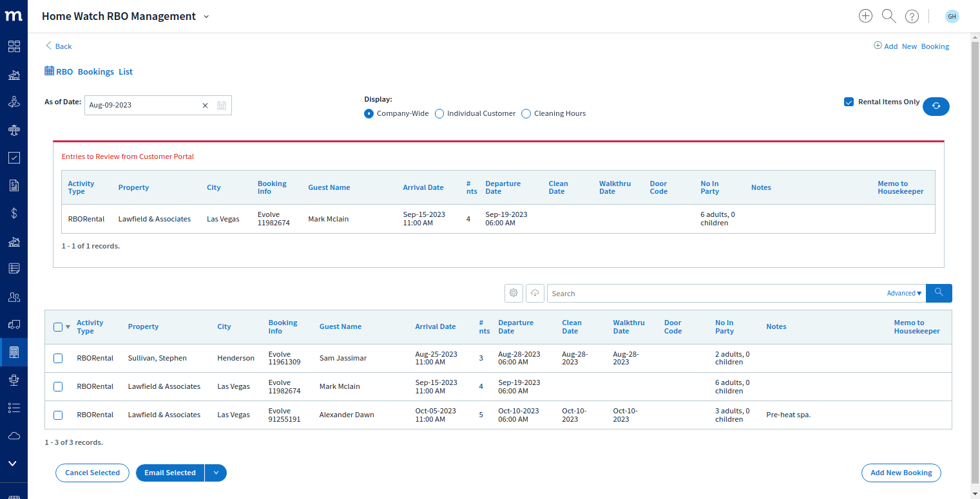Sort by the Arrival Date column header
The height and width of the screenshot is (499, 980).
click(435, 326)
